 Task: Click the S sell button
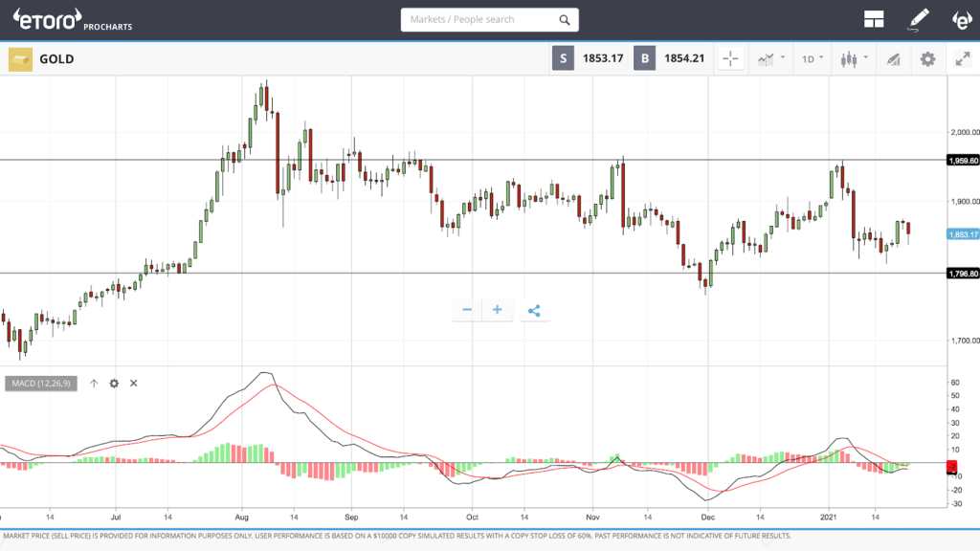[x=563, y=58]
